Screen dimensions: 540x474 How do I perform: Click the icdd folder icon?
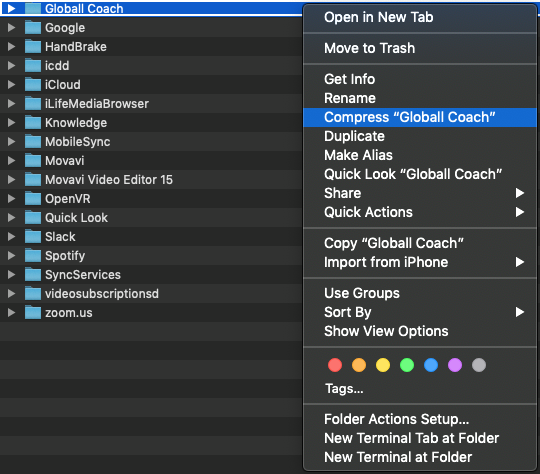click(x=33, y=65)
